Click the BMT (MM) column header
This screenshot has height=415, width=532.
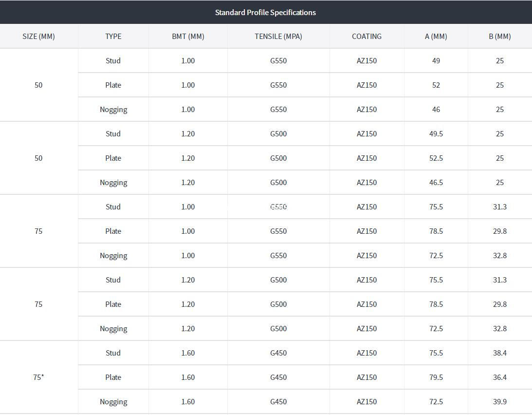pyautogui.click(x=188, y=37)
